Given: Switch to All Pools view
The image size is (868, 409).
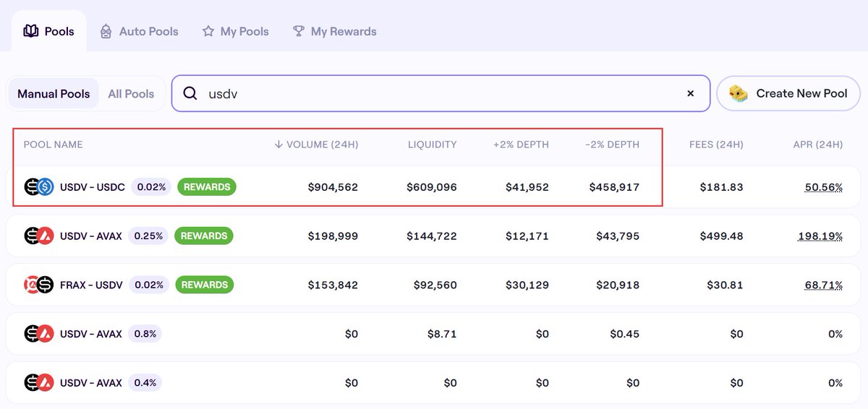Looking at the screenshot, I should [131, 94].
